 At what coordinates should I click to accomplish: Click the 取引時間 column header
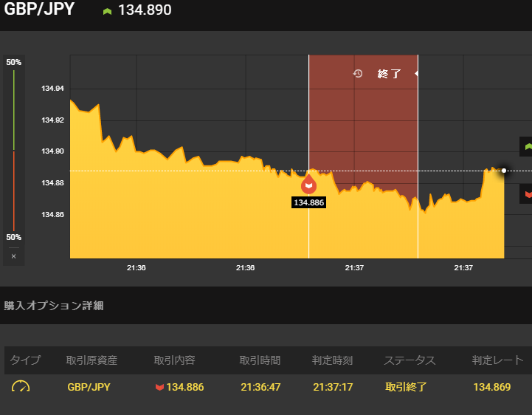[x=260, y=360]
